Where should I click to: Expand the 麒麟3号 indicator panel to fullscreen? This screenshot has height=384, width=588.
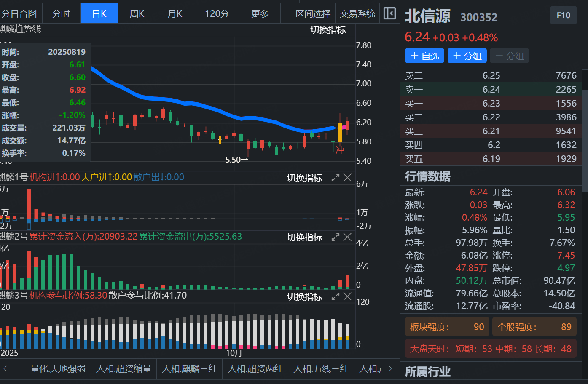[335, 296]
